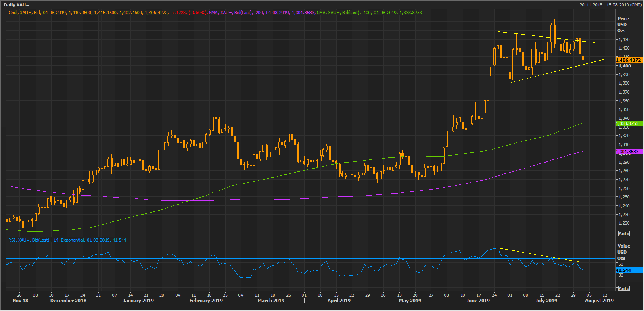Viewport: 644px width, 311px height.
Task: Select the current price label 1,406.4272
Action: [x=628, y=60]
